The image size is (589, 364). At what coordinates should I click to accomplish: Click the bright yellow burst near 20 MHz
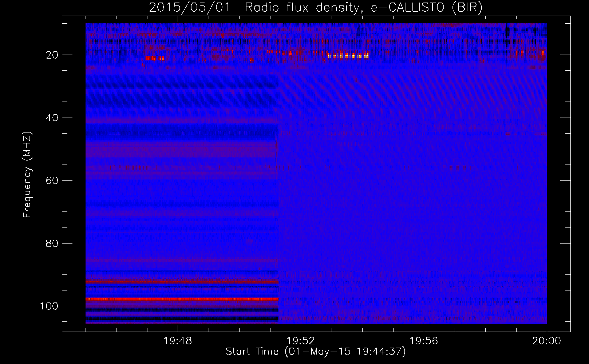[348, 56]
